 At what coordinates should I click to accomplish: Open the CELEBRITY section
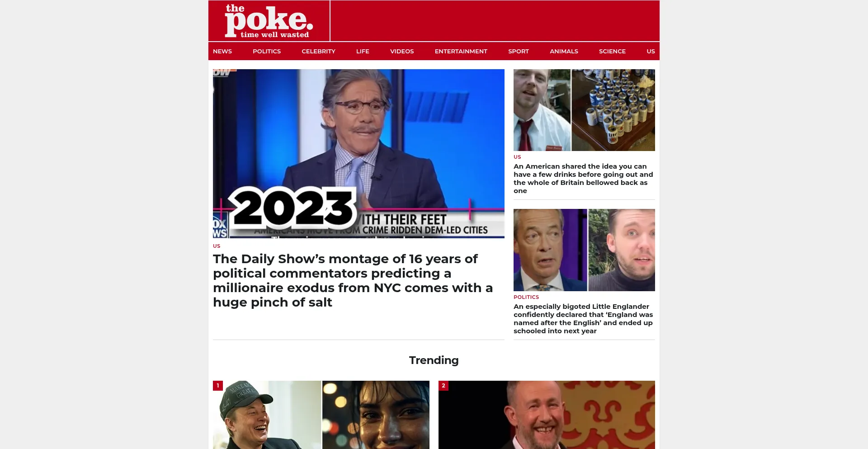318,51
